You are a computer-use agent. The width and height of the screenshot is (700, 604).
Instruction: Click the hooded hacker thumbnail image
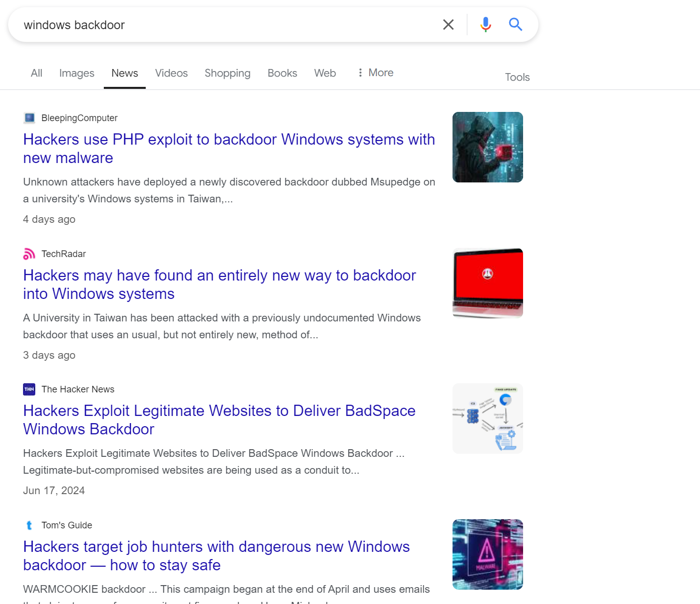tap(488, 147)
